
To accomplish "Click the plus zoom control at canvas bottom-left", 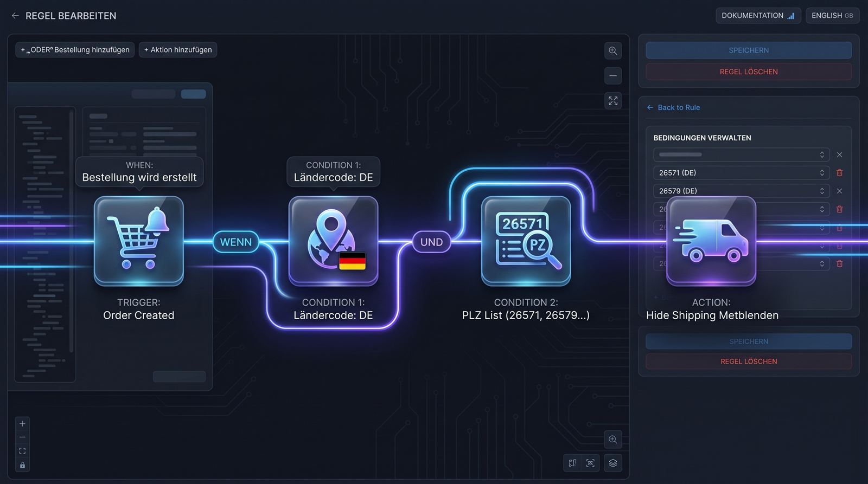I will click(x=22, y=424).
